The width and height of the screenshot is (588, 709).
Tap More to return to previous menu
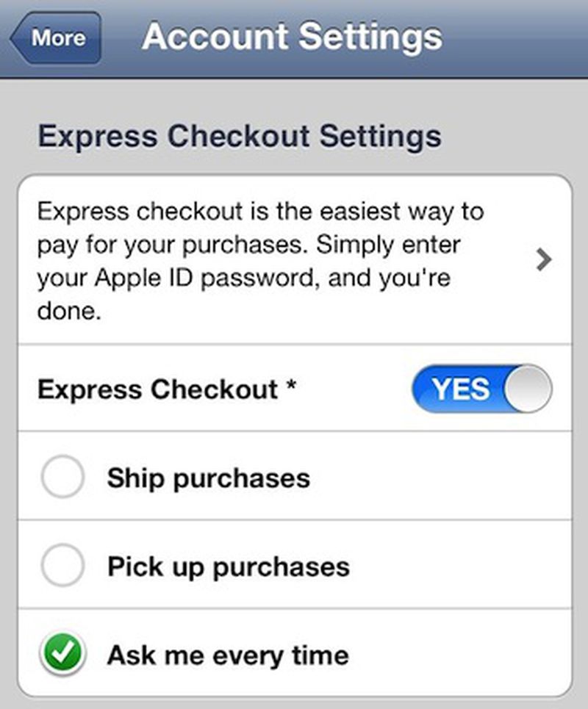point(55,38)
